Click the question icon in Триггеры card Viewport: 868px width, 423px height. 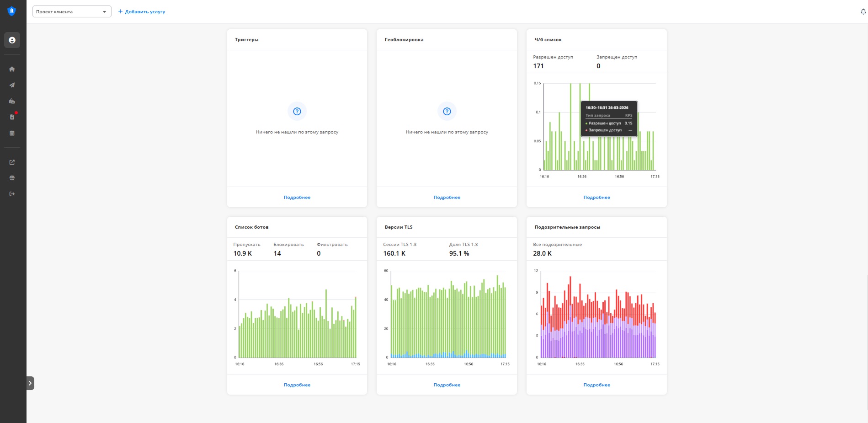point(297,111)
